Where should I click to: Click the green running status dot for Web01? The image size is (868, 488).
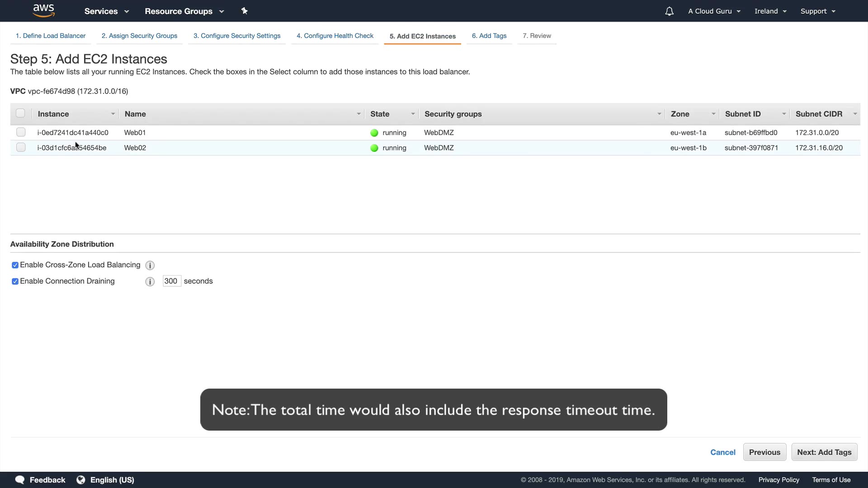(x=374, y=133)
